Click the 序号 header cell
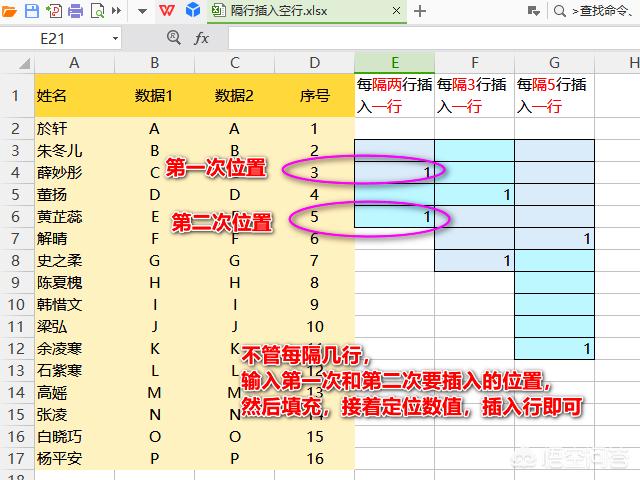Screen dimensions: 640x480 point(314,96)
